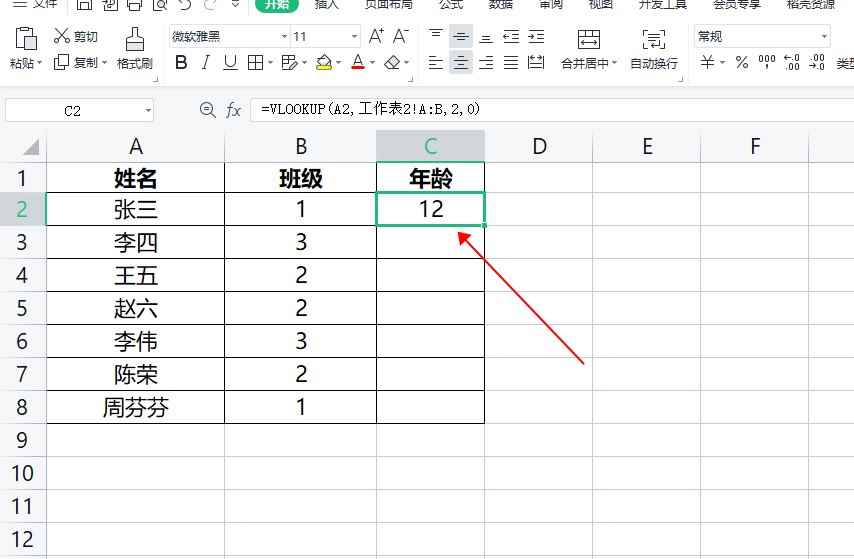Click the eraser clear-formatting icon
The height and width of the screenshot is (559, 854).
[x=392, y=63]
